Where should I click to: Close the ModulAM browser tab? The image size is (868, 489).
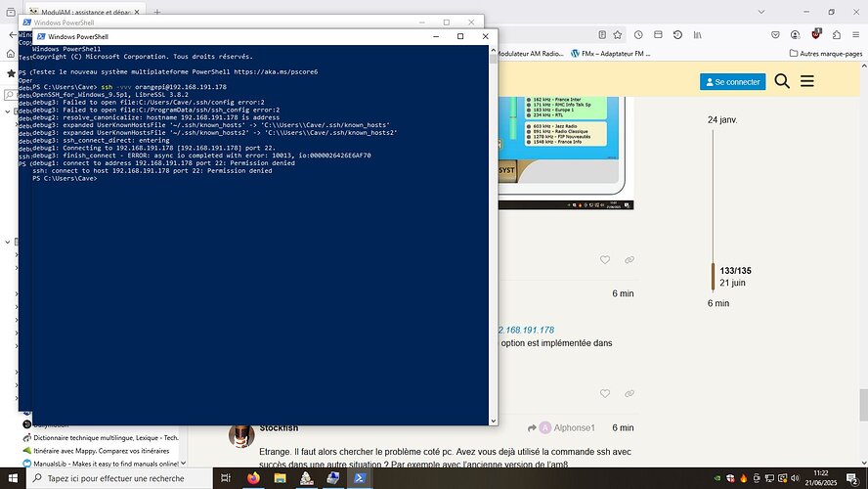(x=137, y=12)
